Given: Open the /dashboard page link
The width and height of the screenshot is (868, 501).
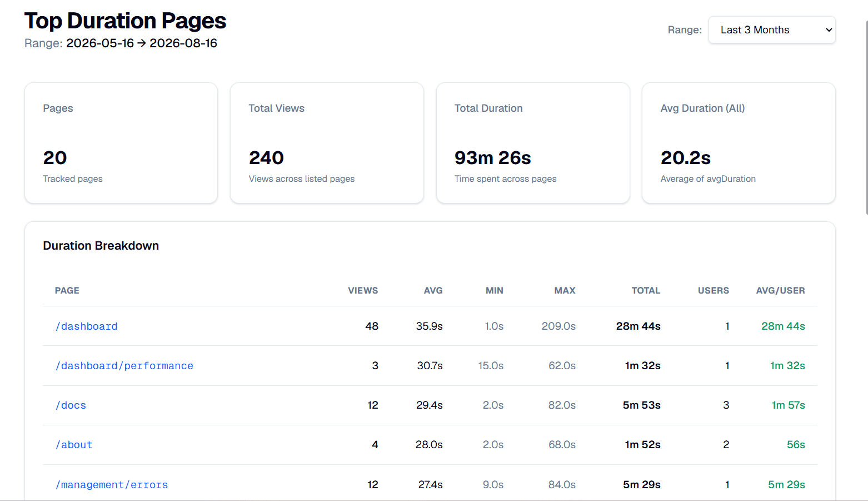Looking at the screenshot, I should [86, 326].
